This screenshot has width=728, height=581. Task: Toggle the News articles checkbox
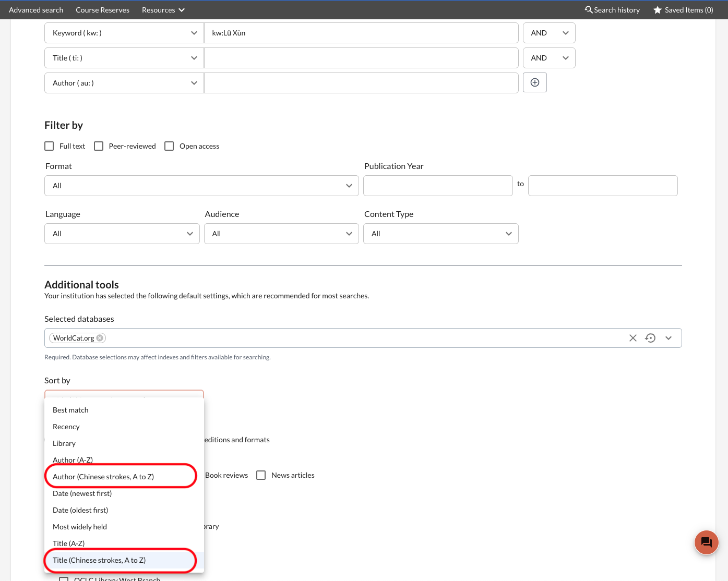[x=261, y=475]
